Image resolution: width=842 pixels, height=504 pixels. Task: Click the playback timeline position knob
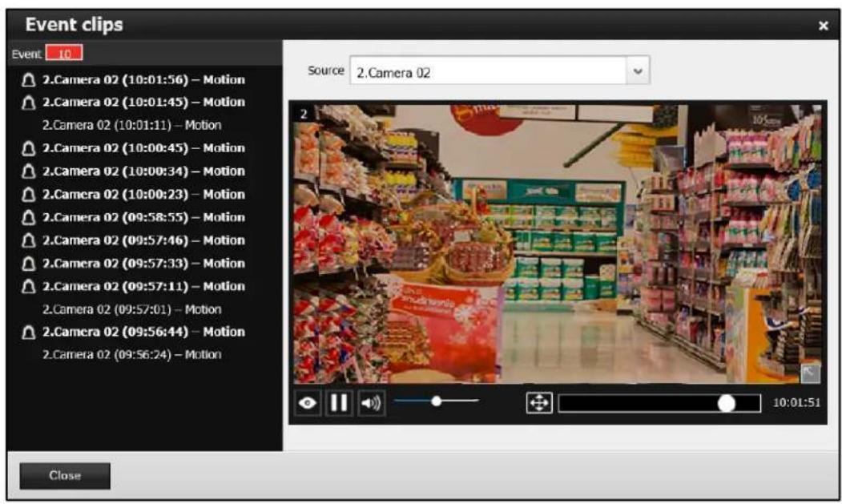click(x=727, y=403)
